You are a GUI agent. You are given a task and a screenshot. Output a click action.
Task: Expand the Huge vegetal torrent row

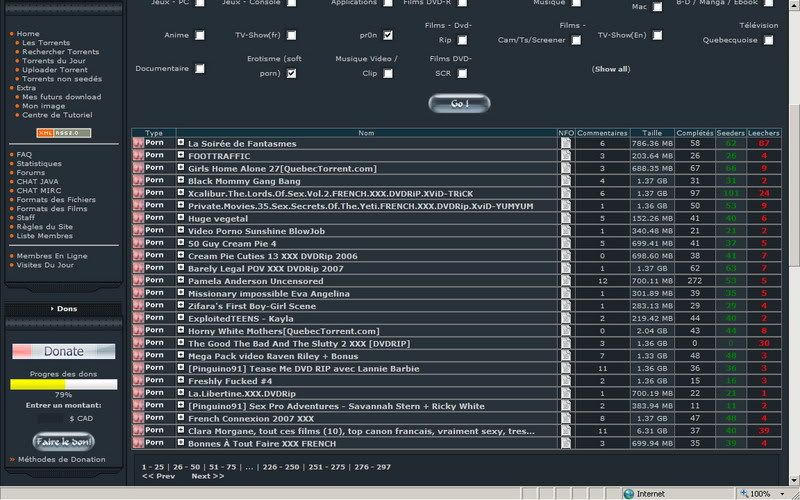[181, 218]
